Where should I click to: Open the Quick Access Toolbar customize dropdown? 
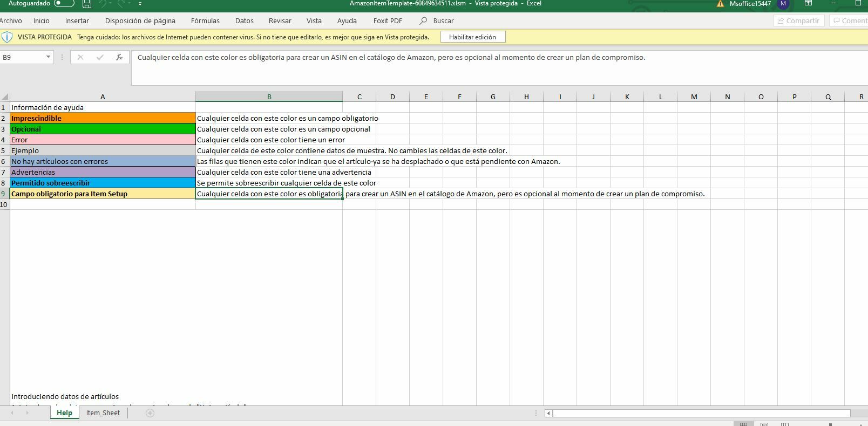[140, 3]
